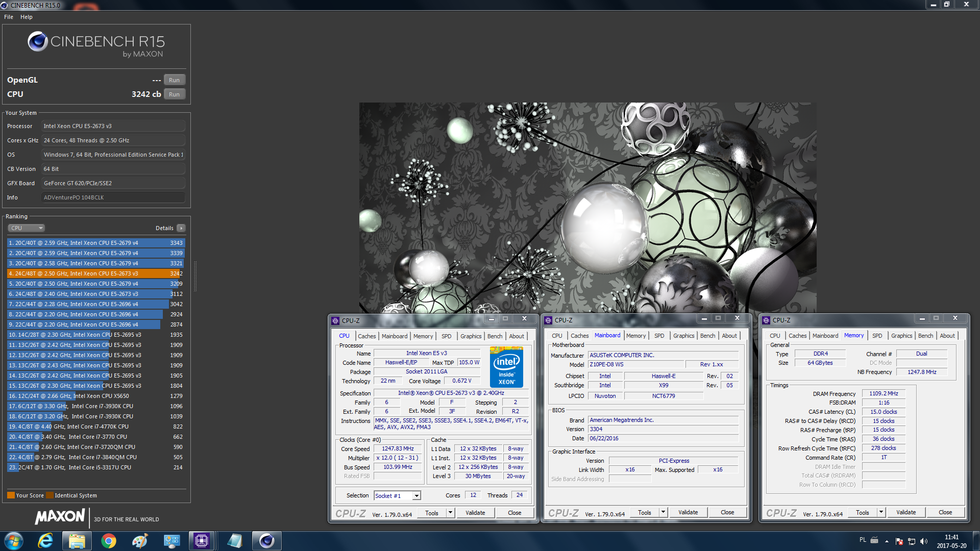
Task: Click the Show desktop strip
Action: [x=976, y=541]
